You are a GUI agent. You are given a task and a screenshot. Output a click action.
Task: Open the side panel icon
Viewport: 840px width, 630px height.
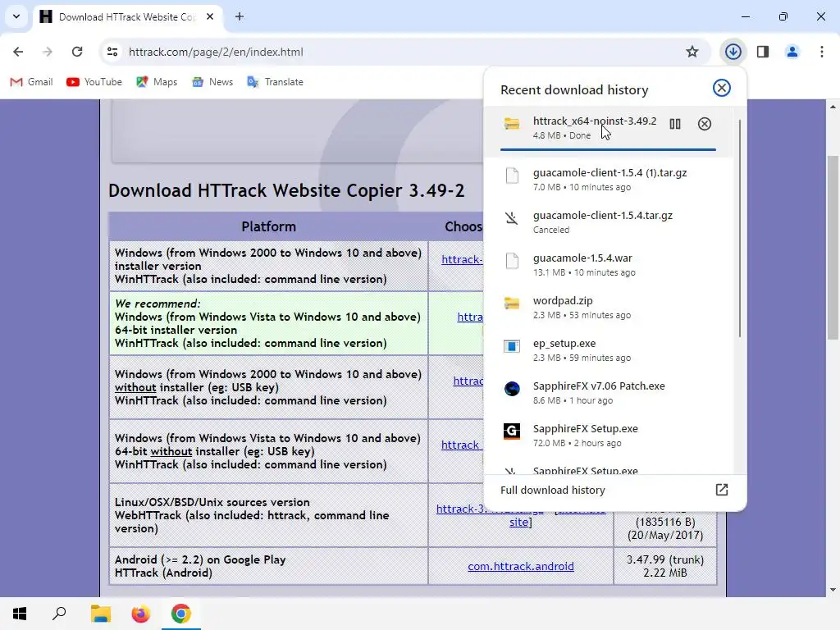(x=763, y=52)
